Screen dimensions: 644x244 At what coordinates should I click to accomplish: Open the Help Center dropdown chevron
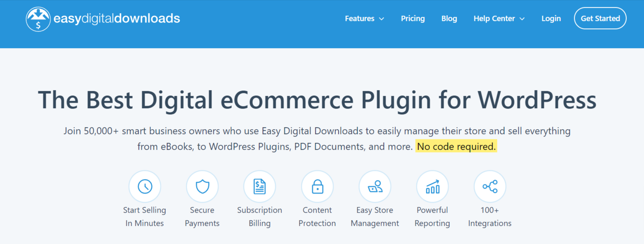tap(522, 19)
